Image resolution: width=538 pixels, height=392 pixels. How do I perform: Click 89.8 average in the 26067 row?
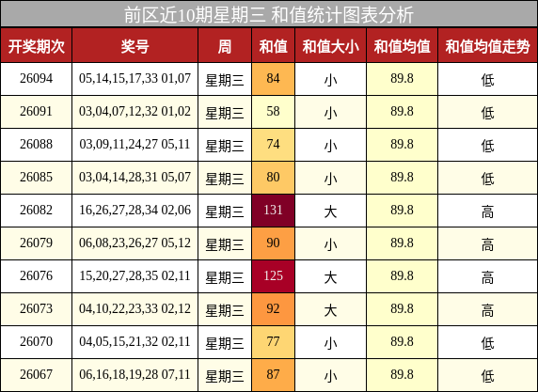(x=402, y=375)
